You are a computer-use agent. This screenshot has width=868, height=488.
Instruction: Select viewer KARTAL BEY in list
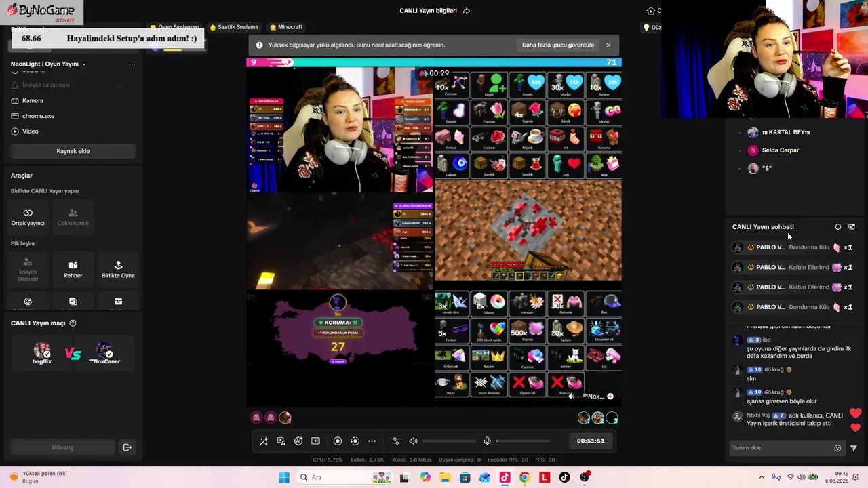(x=778, y=132)
